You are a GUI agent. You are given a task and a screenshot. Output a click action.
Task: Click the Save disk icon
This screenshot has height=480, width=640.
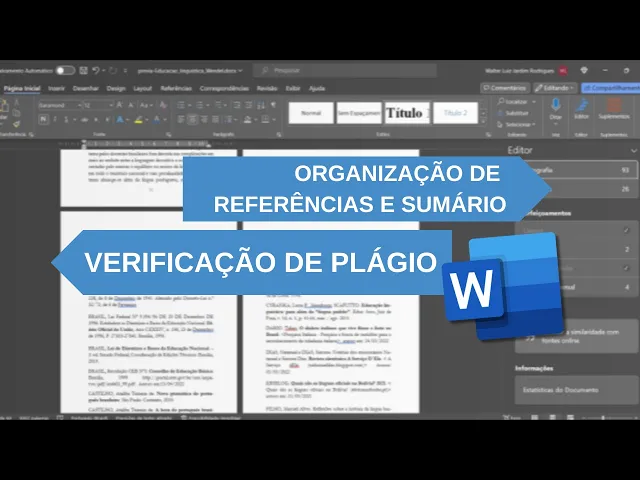[83, 70]
